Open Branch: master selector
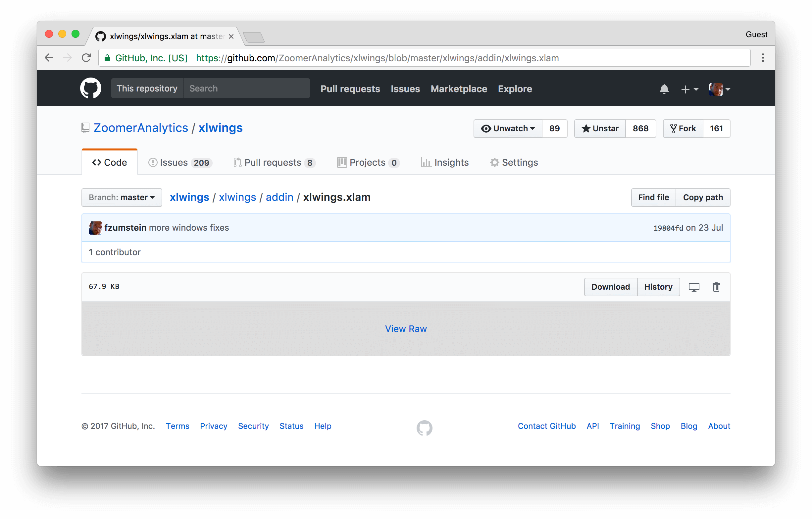 pyautogui.click(x=122, y=198)
